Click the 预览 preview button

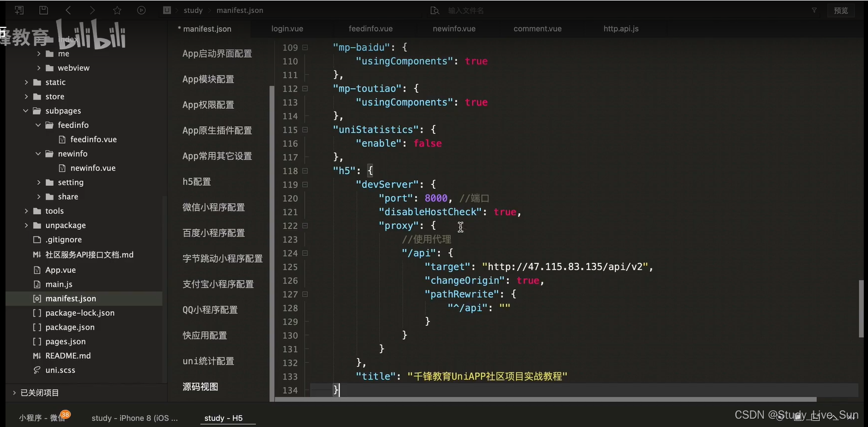841,11
